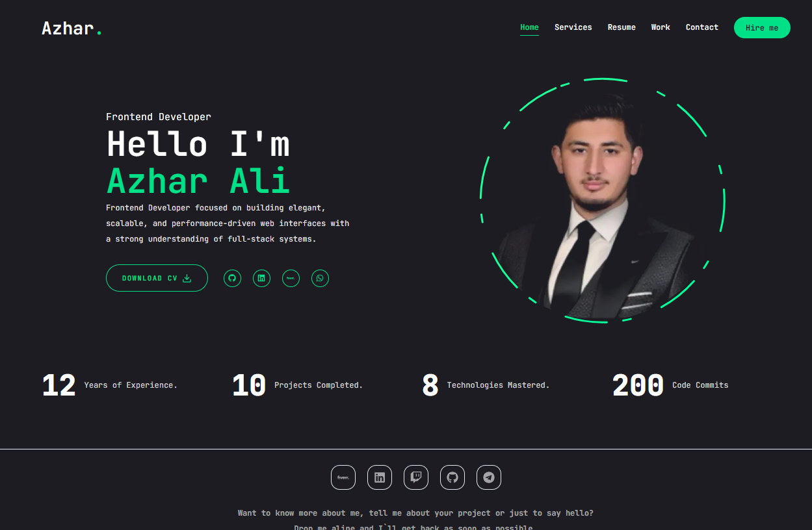The image size is (812, 530).
Task: Click the Download CV button
Action: pyautogui.click(x=157, y=278)
